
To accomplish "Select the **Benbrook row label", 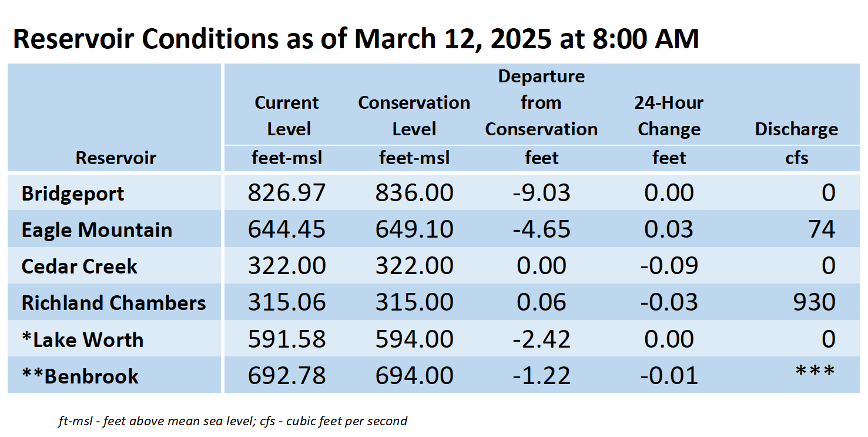I will pos(80,376).
